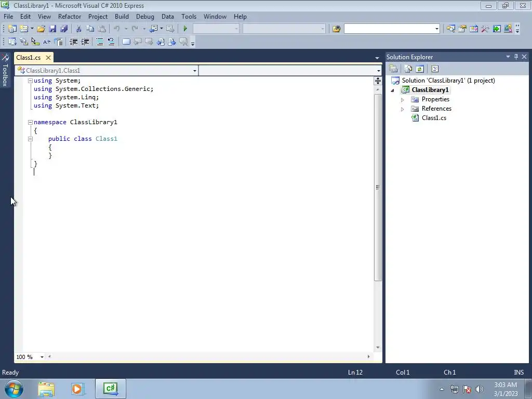Click the Paste clipboard icon
Screen dimensions: 532x399
(101, 29)
